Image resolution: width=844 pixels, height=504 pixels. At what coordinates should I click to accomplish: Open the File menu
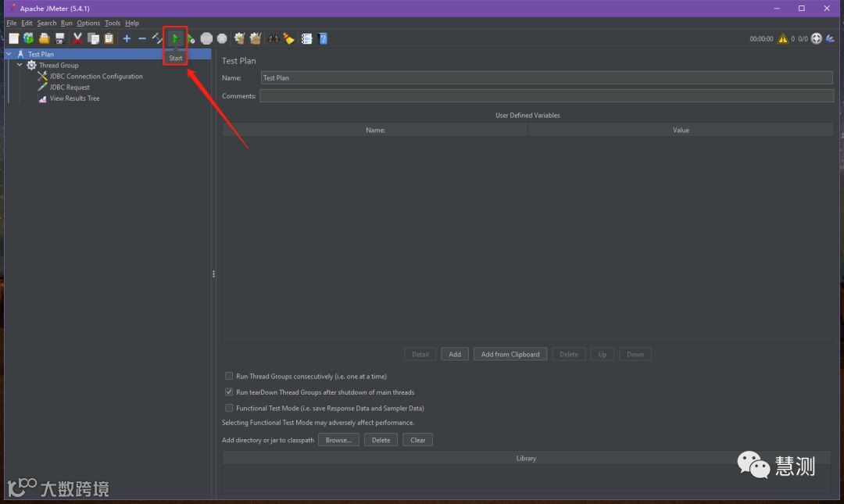click(x=11, y=23)
